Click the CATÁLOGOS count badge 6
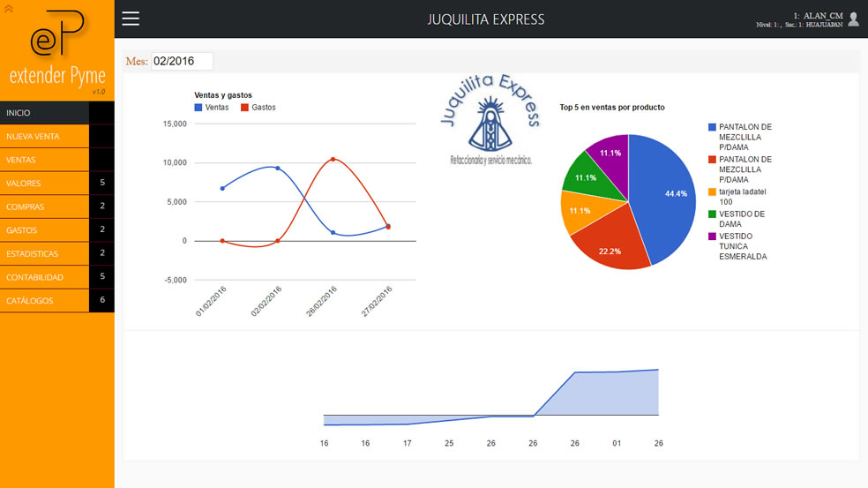Screen dimensions: 868x488 click(101, 300)
